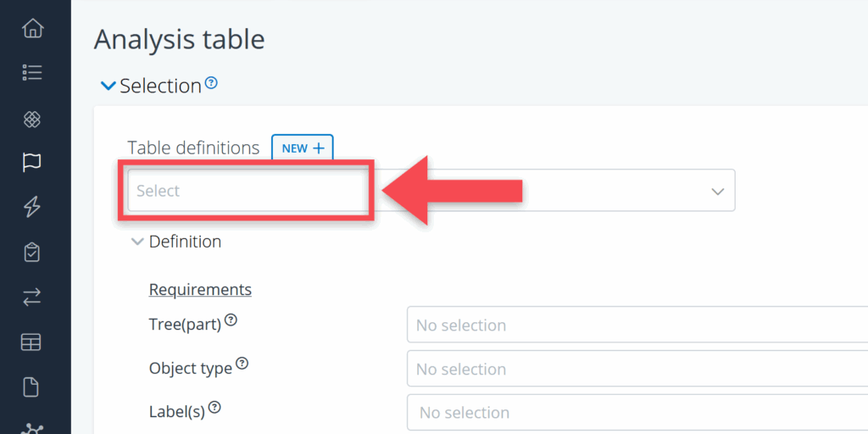Open the Object type selection field

[x=636, y=370]
